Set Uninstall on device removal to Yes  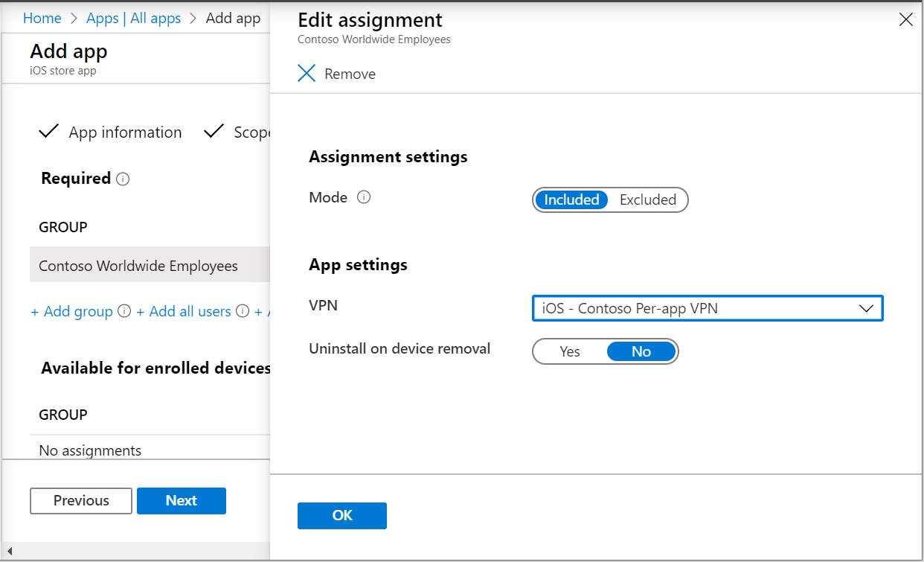pos(570,351)
